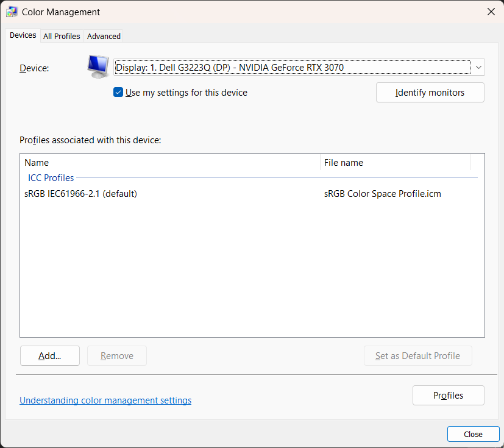504x448 pixels.
Task: Click the dropdown arrow of Device selector
Action: 478,67
